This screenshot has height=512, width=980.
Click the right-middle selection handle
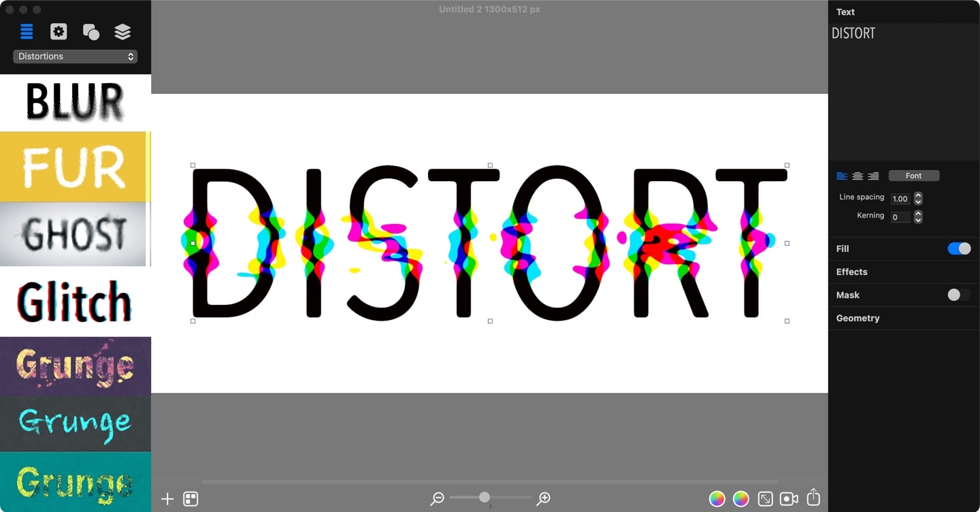787,243
